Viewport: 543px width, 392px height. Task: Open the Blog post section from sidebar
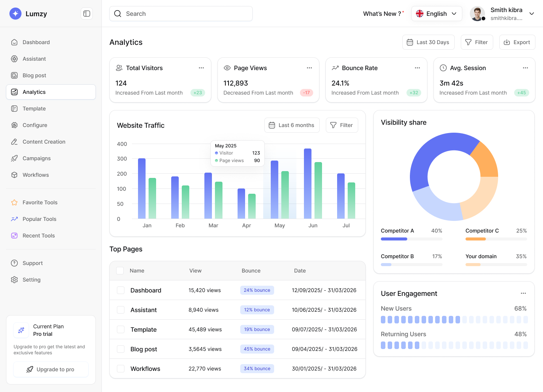[34, 75]
